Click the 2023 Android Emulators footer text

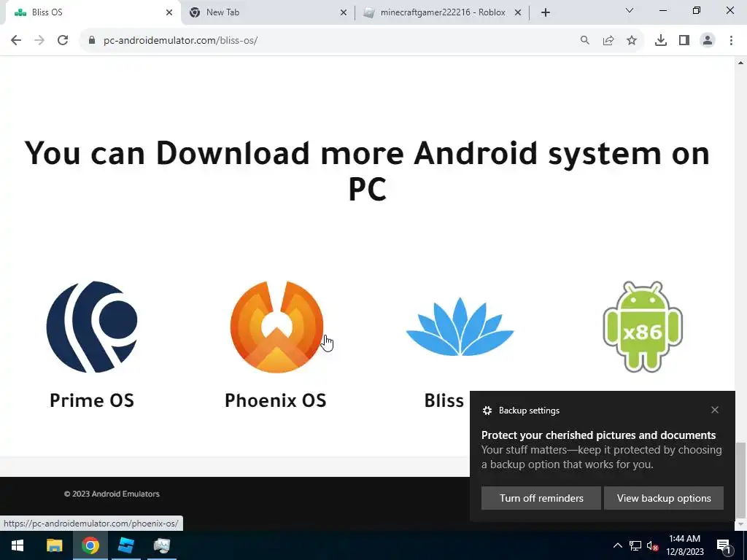[x=112, y=494]
